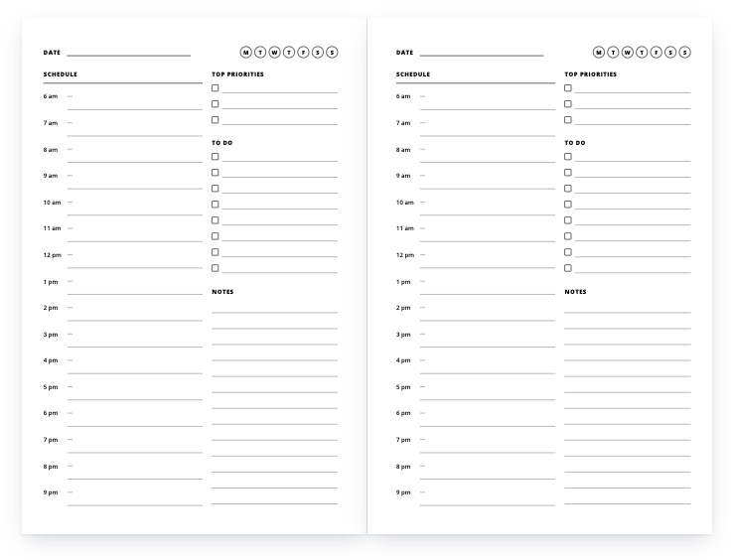Click the 9 pm label on right page

(x=403, y=492)
